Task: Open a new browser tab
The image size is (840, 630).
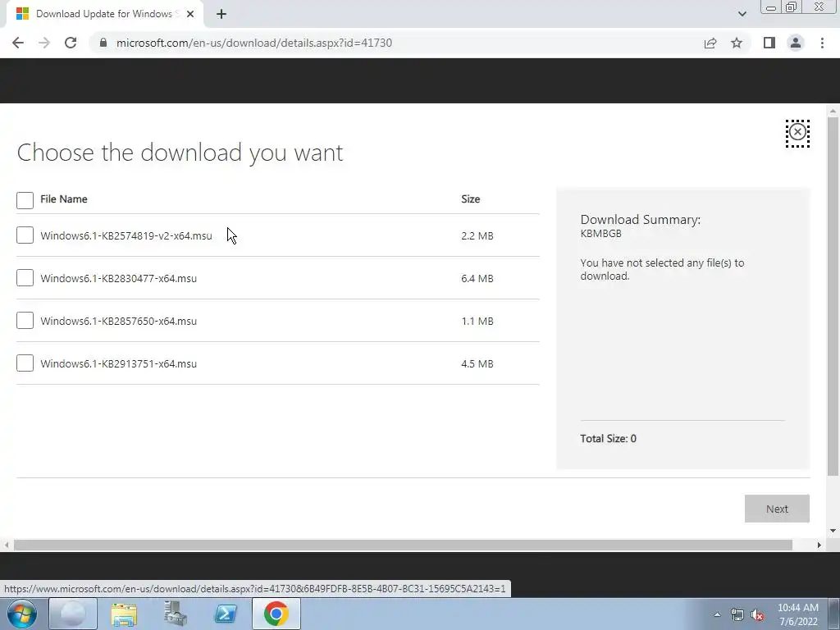Action: 221,14
